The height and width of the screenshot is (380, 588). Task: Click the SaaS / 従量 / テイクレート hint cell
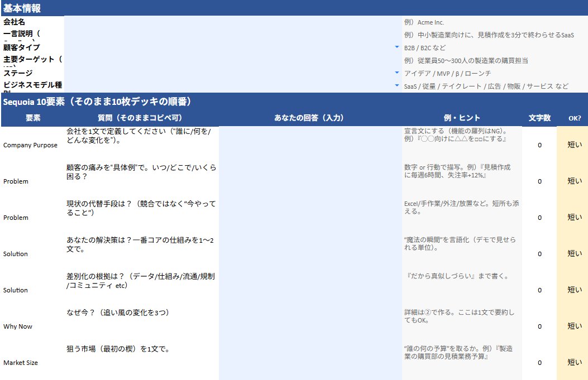tap(495, 86)
